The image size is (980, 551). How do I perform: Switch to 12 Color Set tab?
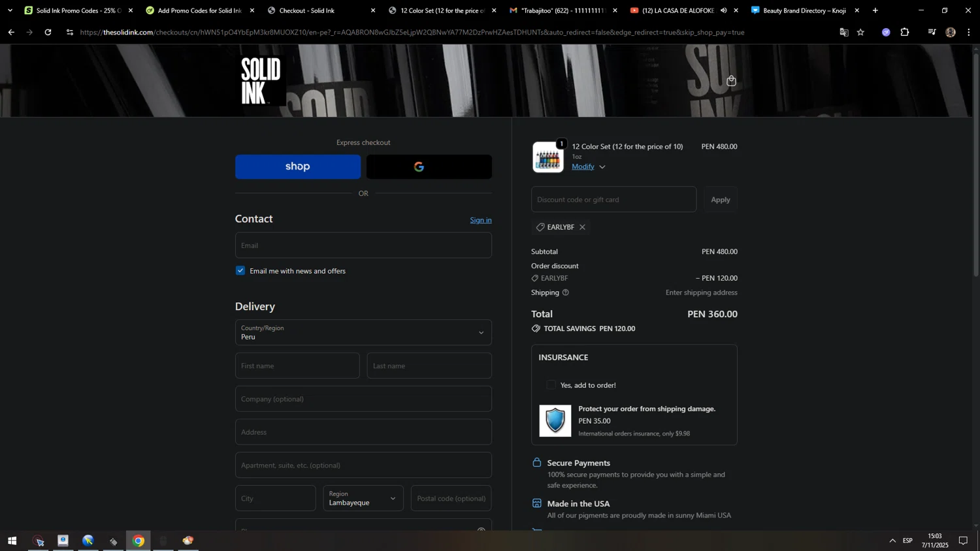pyautogui.click(x=442, y=10)
